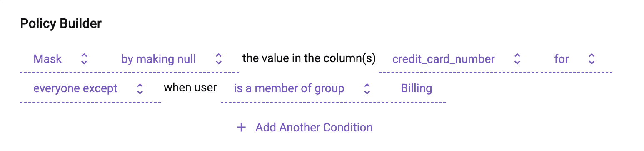
Task: Click the arrows beside is a member of group
Action: click(367, 88)
